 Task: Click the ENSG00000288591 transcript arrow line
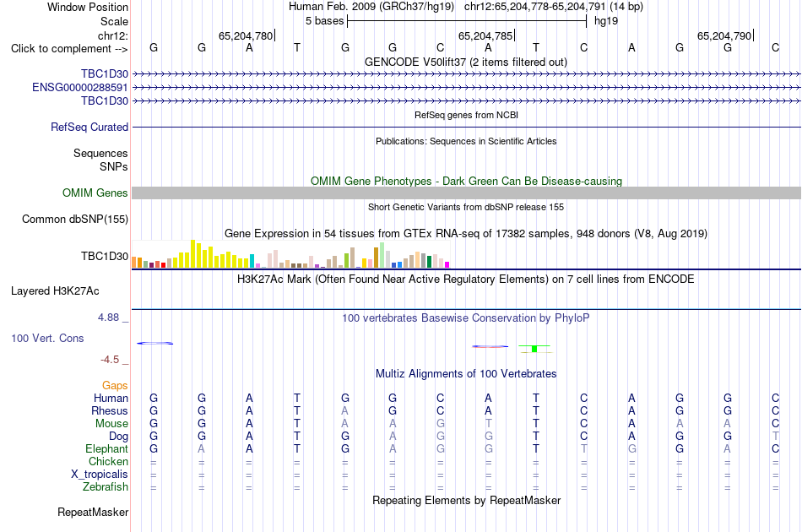click(x=466, y=88)
